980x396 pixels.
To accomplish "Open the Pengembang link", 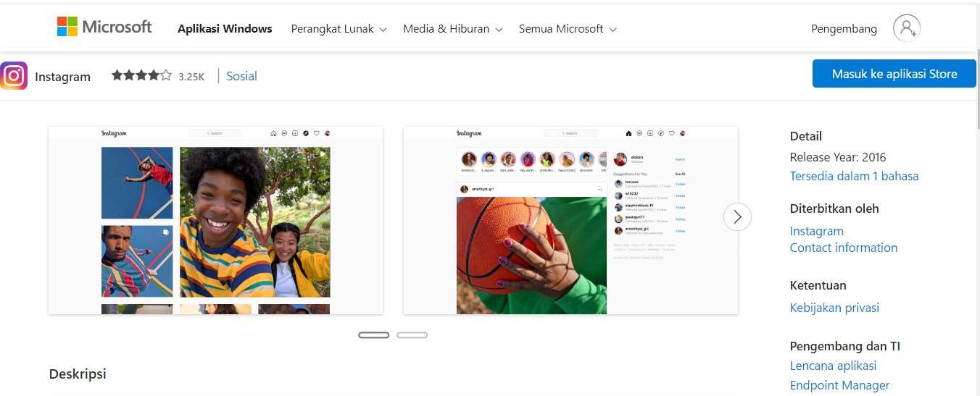I will tap(844, 29).
